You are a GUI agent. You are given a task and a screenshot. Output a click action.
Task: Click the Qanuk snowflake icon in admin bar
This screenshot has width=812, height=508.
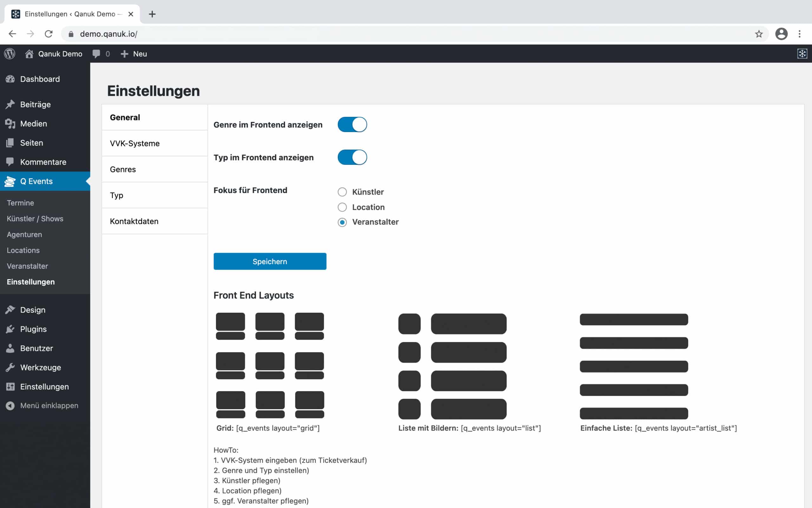[802, 54]
